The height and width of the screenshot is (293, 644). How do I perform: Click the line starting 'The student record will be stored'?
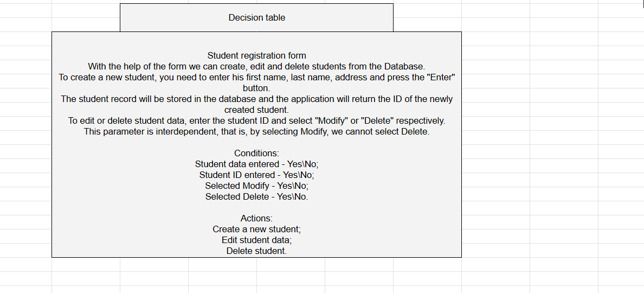click(x=256, y=99)
